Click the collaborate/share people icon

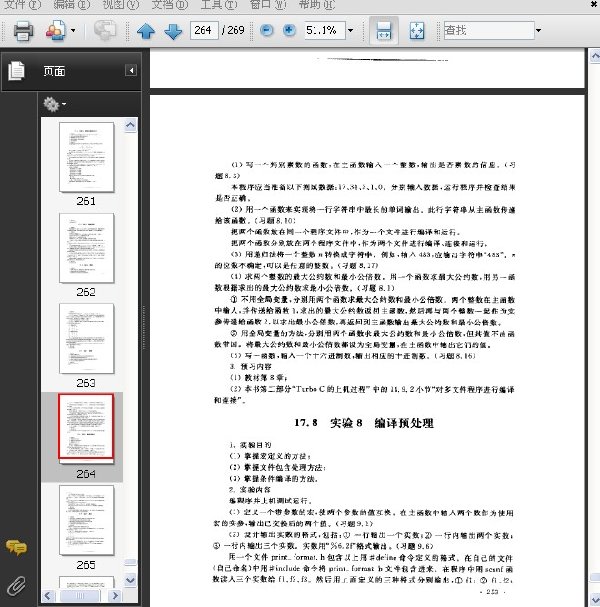56,31
